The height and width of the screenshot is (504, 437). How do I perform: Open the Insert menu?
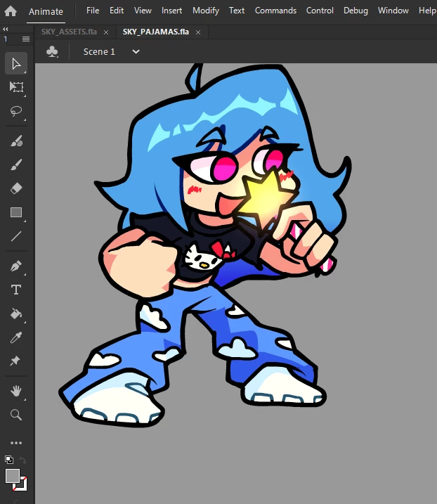(171, 11)
